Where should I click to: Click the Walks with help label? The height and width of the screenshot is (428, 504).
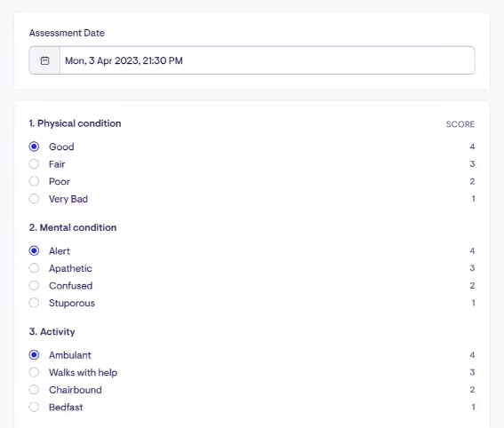coord(83,372)
